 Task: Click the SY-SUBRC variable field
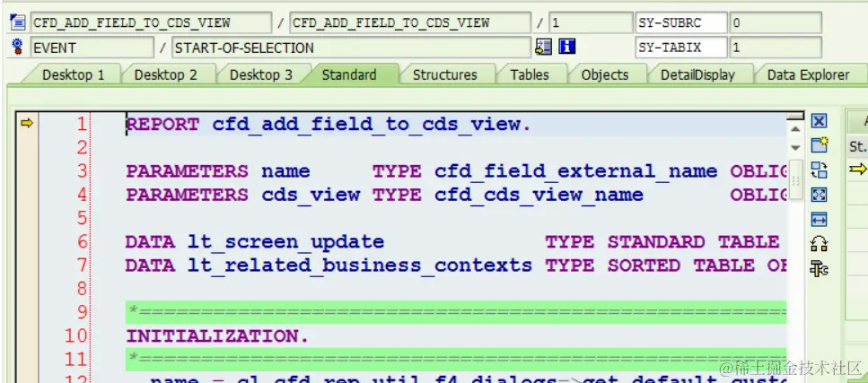(681, 22)
